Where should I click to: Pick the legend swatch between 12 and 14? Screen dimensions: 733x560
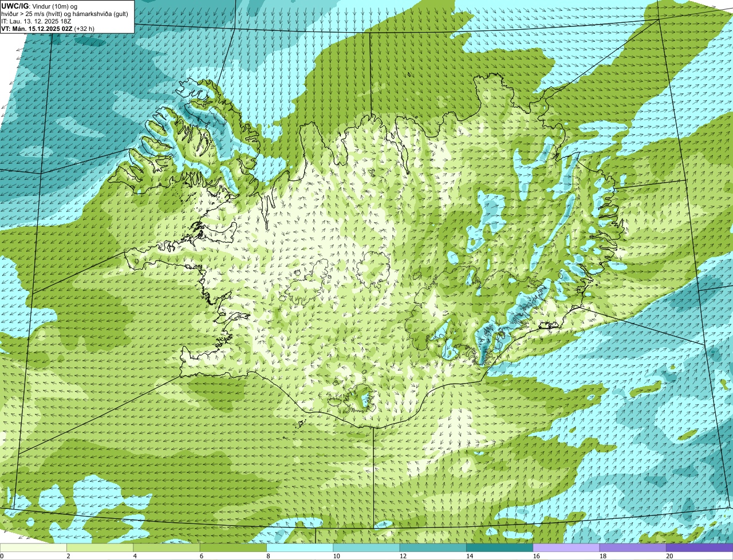click(433, 547)
